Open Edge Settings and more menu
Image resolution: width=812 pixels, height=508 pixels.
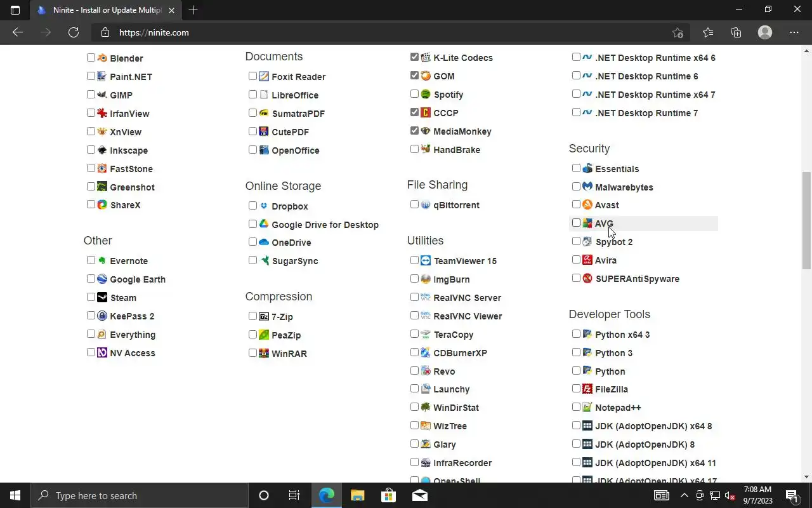[x=794, y=32]
